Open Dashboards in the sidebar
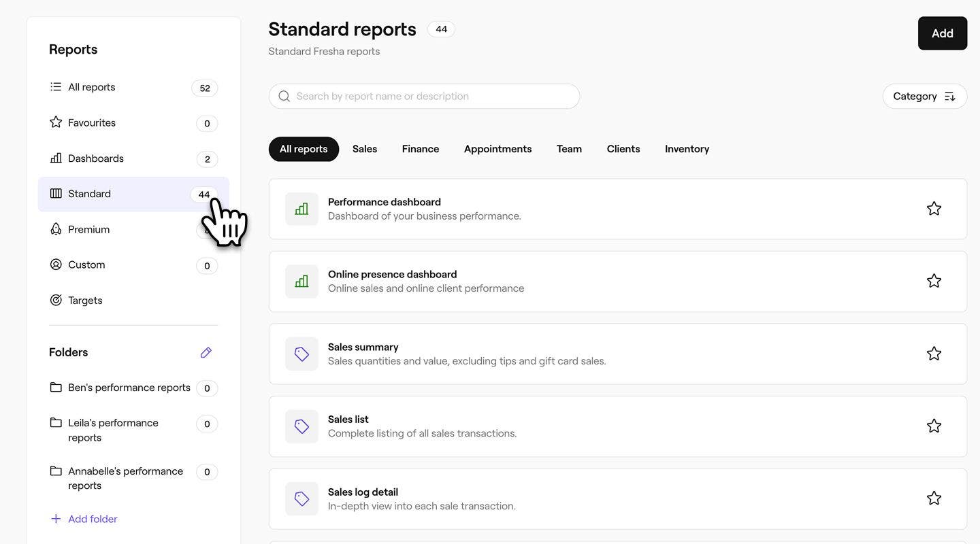The height and width of the screenshot is (544, 980). pyautogui.click(x=133, y=158)
